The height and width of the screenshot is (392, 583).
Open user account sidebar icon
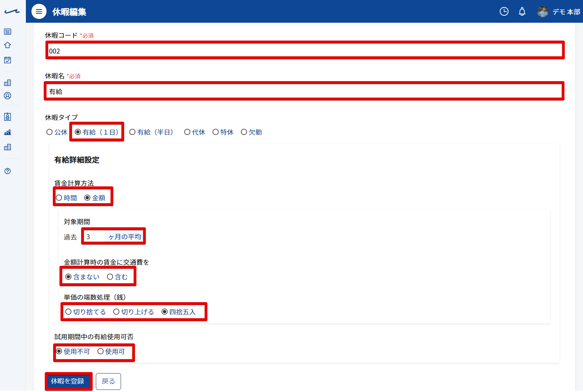tap(7, 96)
